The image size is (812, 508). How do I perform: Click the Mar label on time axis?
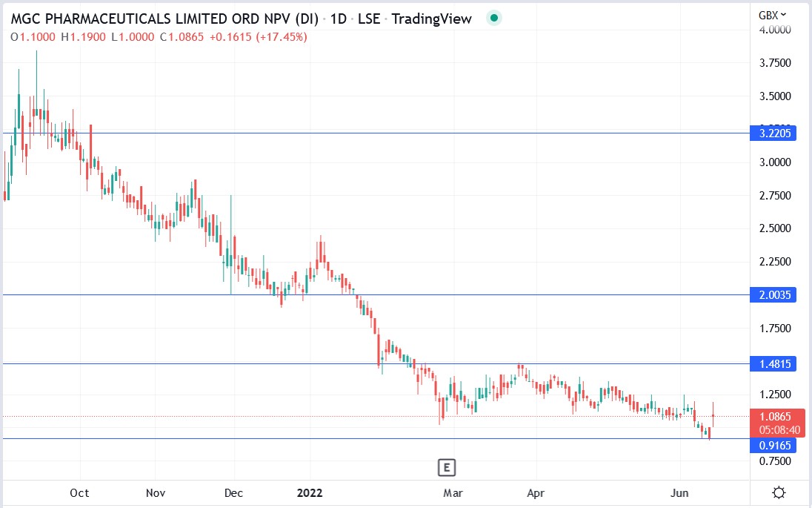click(x=453, y=493)
